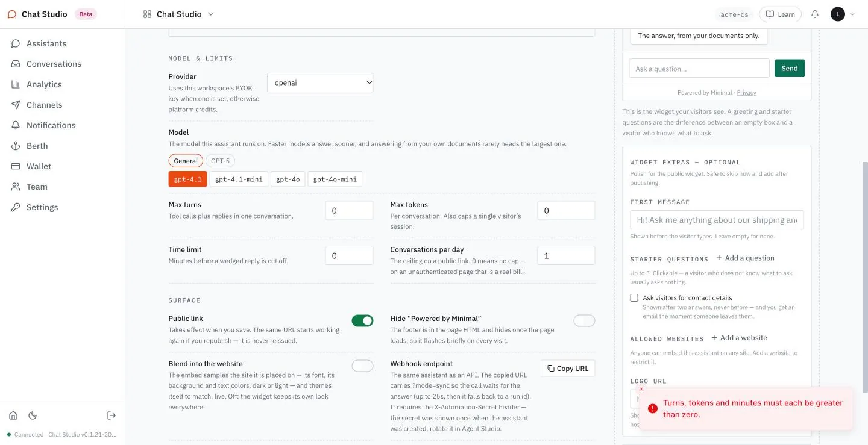Viewport: 868px width, 445px height.
Task: Add a starter question
Action: tap(745, 258)
